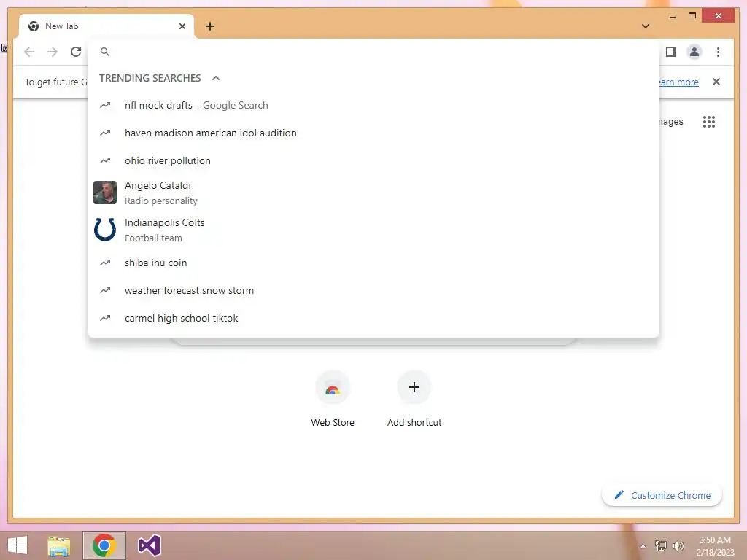Click the volume speaker tray icon
This screenshot has width=747, height=560.
point(678,545)
